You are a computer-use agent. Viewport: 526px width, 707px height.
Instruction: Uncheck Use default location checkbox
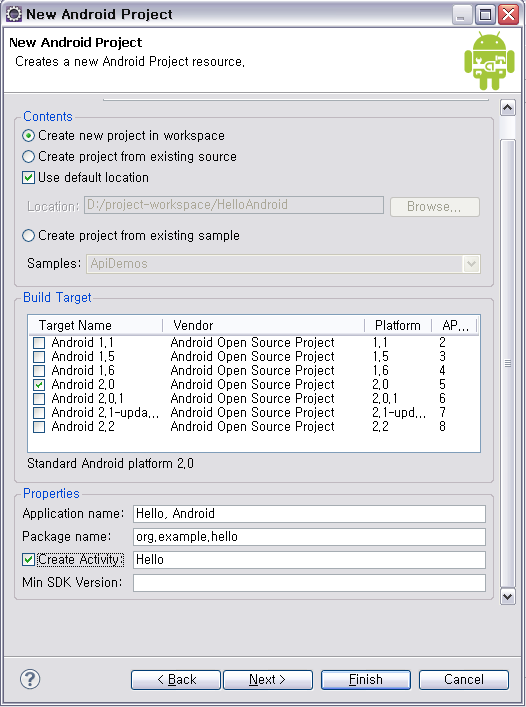tap(28, 178)
